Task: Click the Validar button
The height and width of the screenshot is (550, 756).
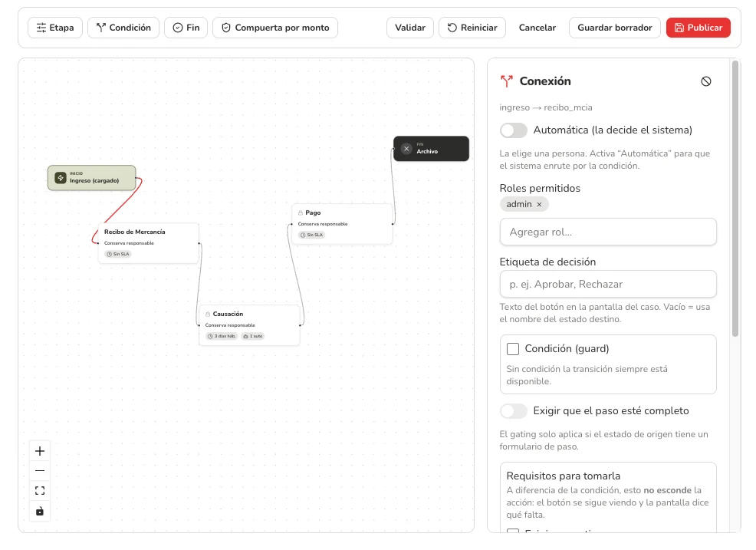Action: (410, 28)
